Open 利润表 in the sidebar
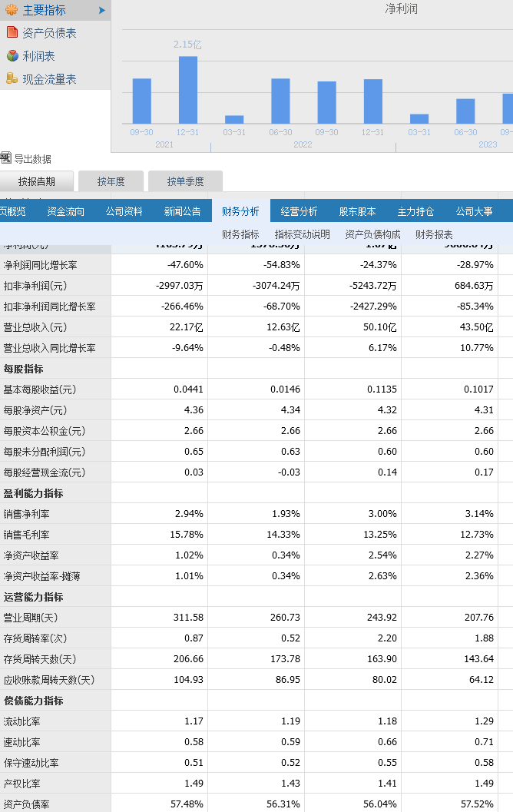Screen dimensions: 513x812 pos(39,56)
